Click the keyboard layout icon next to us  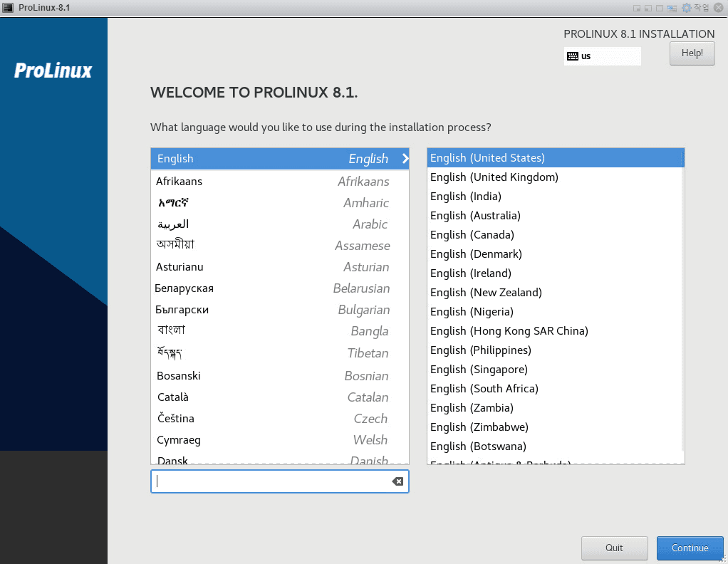pyautogui.click(x=573, y=56)
